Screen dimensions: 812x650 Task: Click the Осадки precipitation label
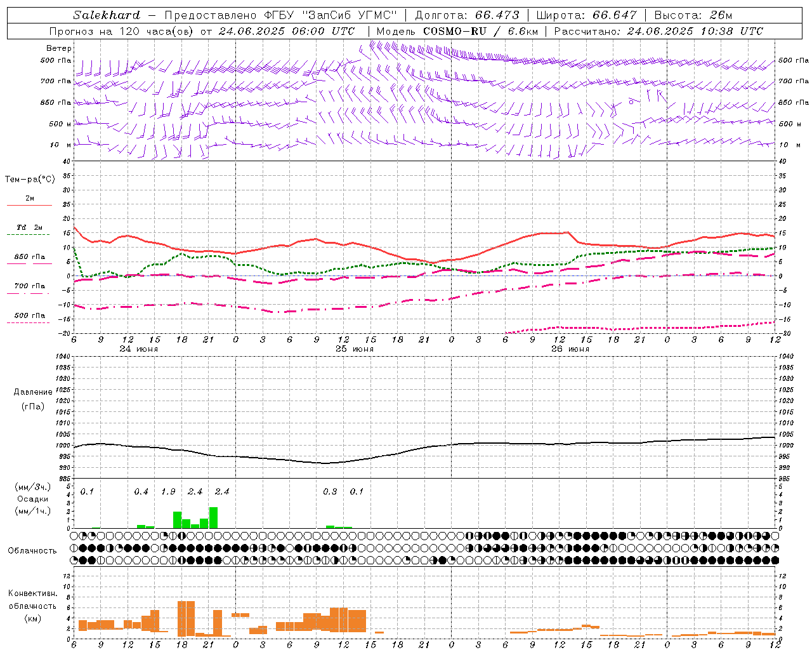point(33,499)
